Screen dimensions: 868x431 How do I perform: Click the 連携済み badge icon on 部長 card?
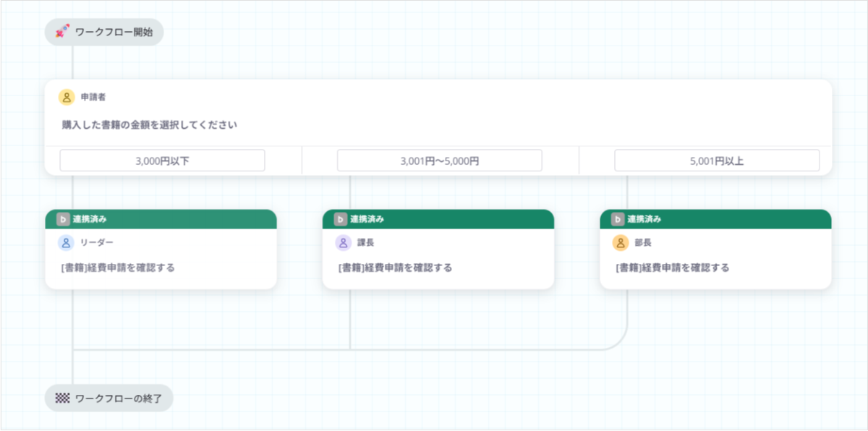[x=617, y=219]
